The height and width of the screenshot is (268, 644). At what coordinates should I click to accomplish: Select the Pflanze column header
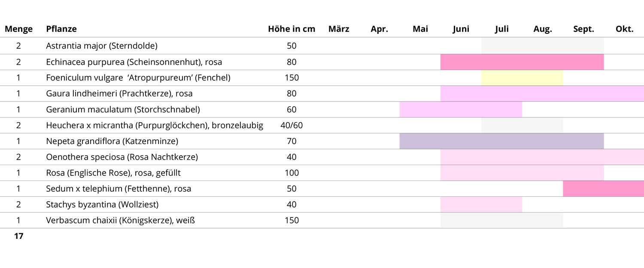pos(61,29)
